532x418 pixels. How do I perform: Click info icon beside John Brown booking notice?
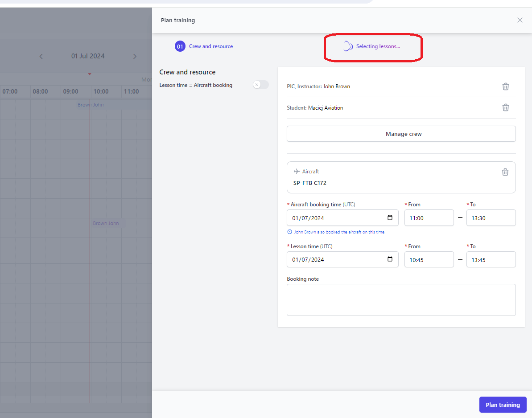pos(289,232)
